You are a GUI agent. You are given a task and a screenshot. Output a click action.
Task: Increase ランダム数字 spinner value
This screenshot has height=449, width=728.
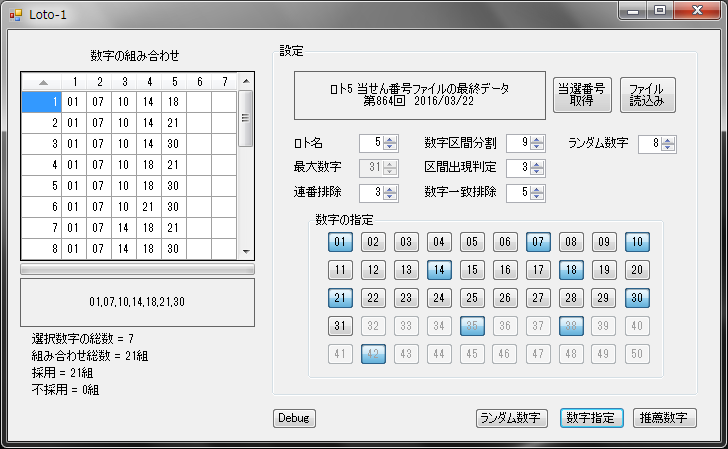click(x=668, y=140)
